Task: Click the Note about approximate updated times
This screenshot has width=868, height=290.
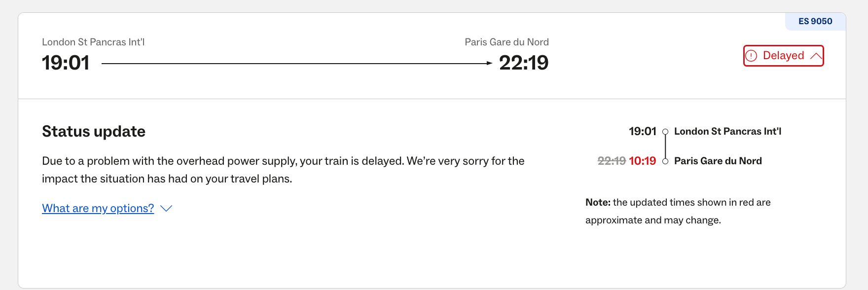Action: pos(678,211)
